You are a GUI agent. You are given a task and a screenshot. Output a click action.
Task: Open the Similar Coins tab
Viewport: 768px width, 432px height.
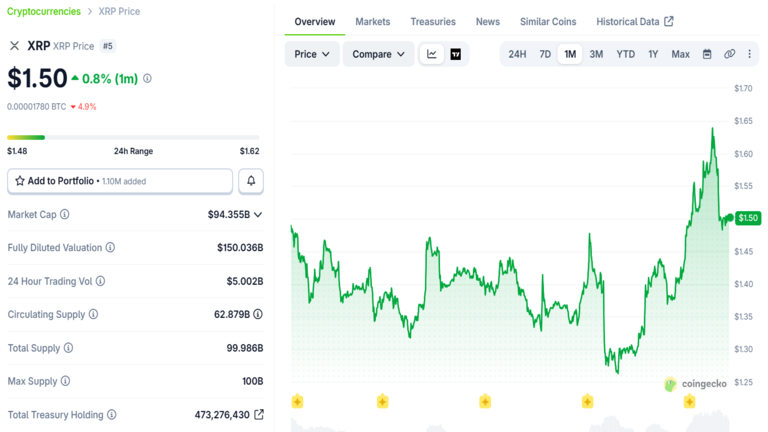tap(548, 22)
